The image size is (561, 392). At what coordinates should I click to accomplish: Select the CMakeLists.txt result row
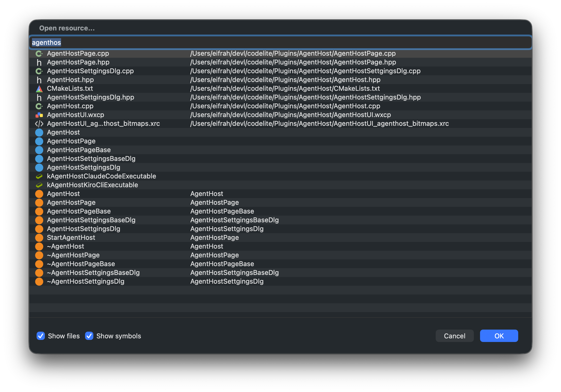tap(280, 89)
